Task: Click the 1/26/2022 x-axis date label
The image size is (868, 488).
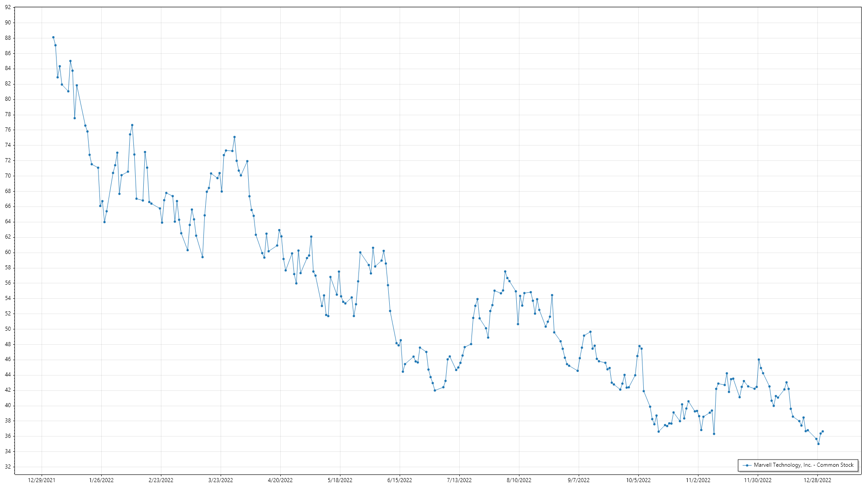Action: 101,480
